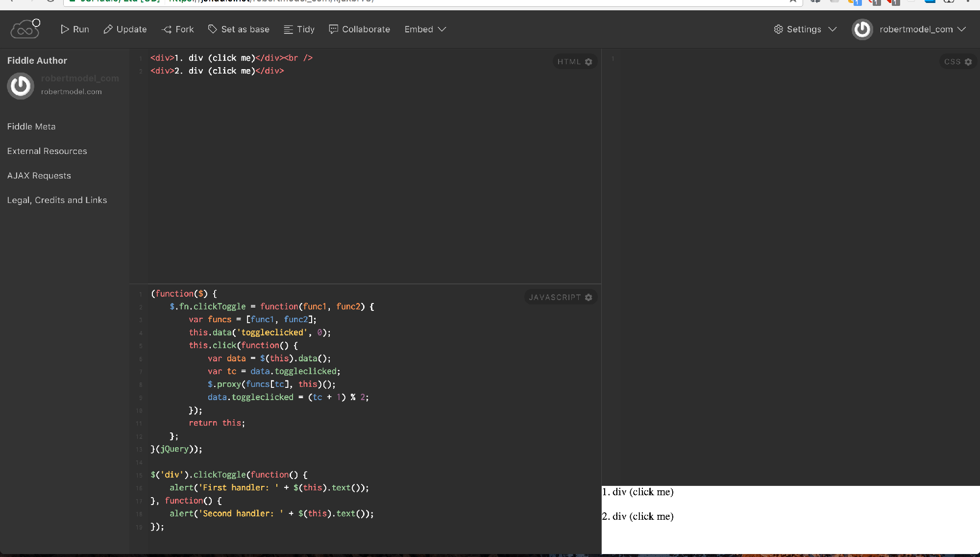
Task: Run the fiddle using the play icon
Action: point(64,29)
